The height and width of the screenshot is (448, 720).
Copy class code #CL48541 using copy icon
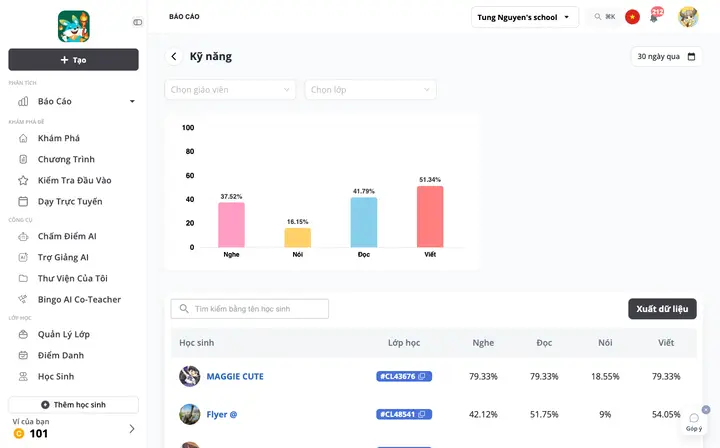click(x=422, y=414)
